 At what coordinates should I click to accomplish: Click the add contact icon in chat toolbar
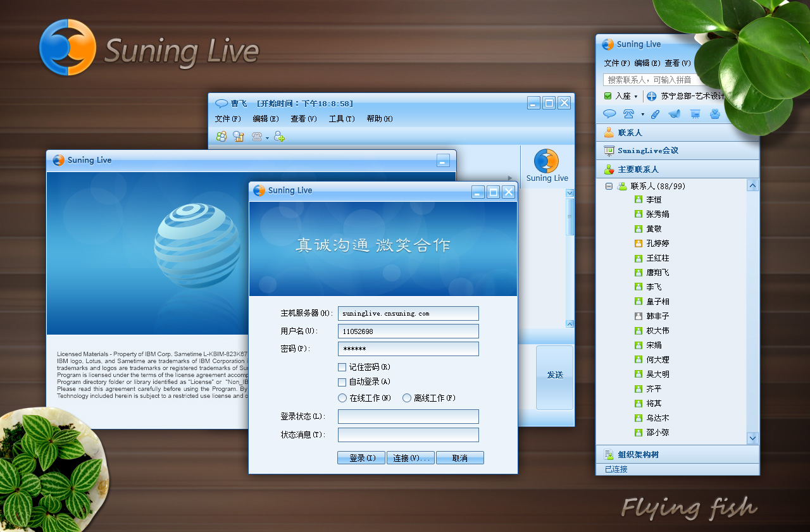point(279,137)
